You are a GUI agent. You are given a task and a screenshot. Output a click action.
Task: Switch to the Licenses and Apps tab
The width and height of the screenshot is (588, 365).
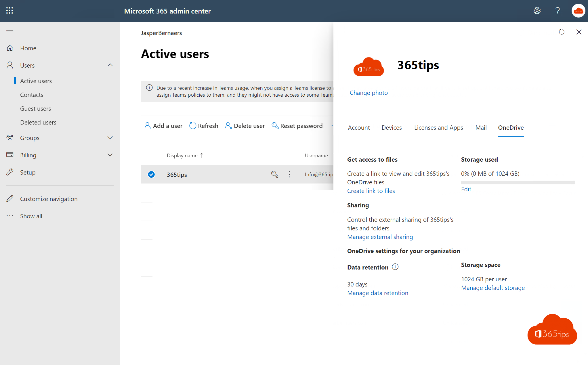(438, 127)
